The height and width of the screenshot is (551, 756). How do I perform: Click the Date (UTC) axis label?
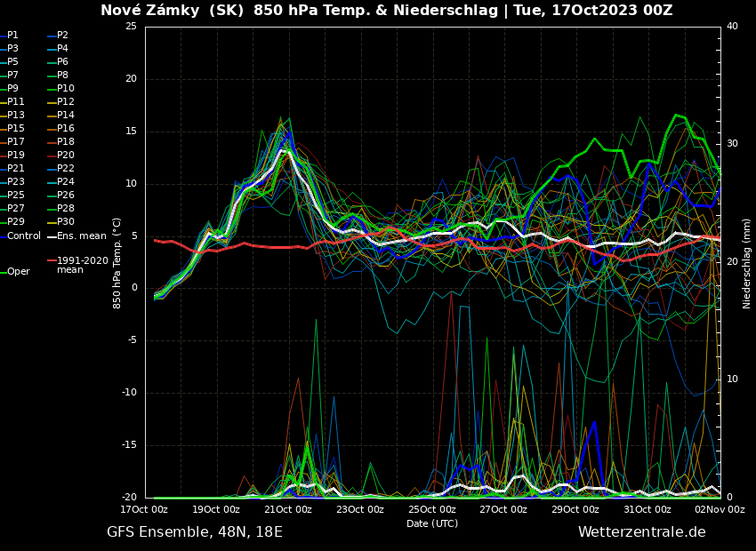[432, 523]
